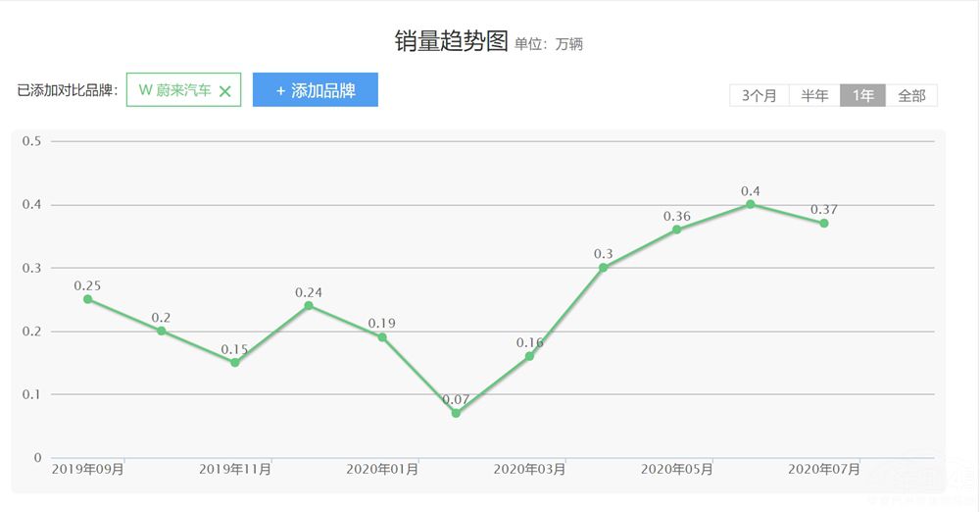The image size is (980, 512).
Task: Click the 0.5 y-axis label
Action: pyautogui.click(x=32, y=141)
